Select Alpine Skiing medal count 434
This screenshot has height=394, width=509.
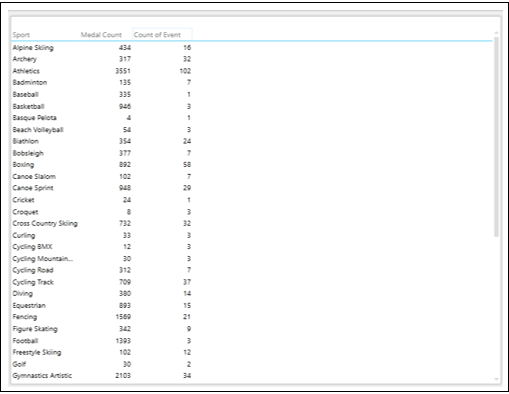click(x=125, y=48)
